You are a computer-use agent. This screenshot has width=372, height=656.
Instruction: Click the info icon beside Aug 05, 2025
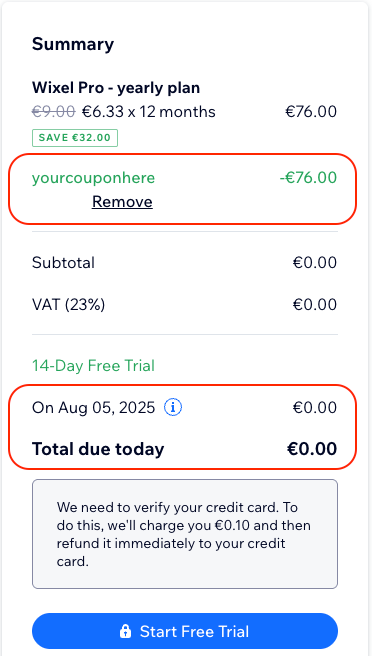pos(173,407)
